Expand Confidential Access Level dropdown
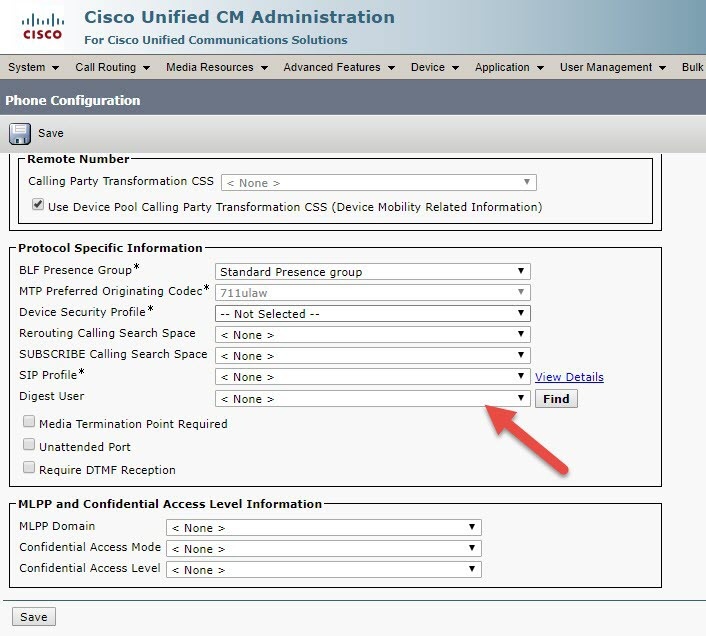The image size is (706, 636). (324, 569)
